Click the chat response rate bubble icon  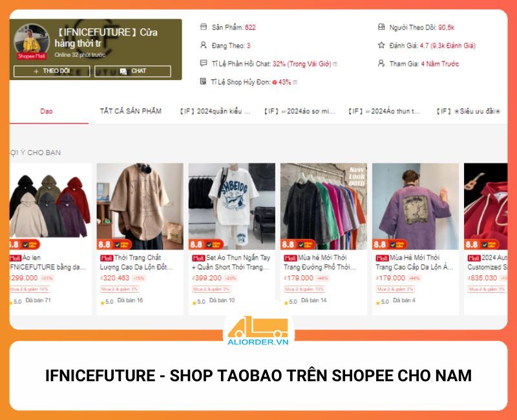[204, 63]
